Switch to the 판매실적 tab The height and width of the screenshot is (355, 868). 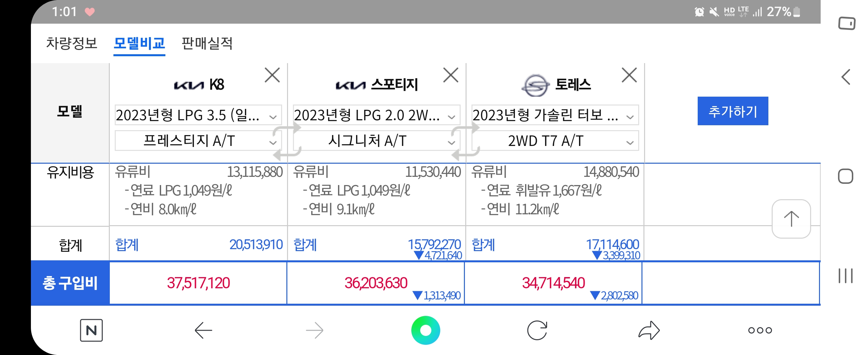click(x=207, y=43)
